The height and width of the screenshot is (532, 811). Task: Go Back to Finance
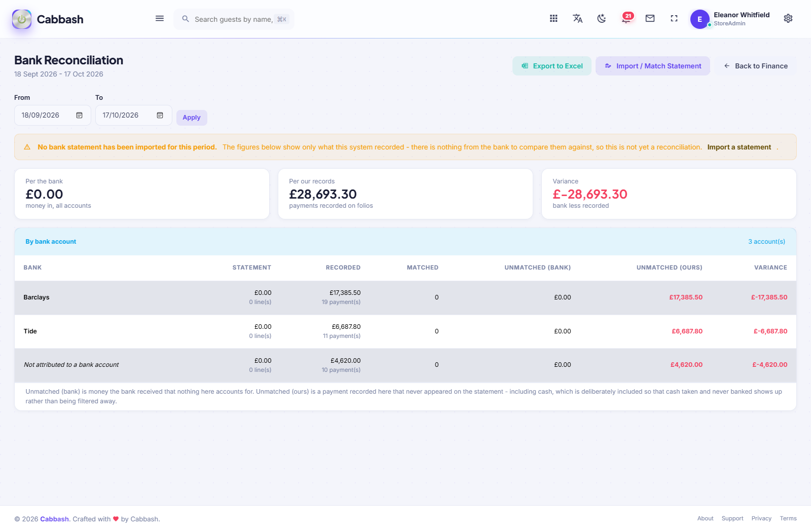coord(756,66)
